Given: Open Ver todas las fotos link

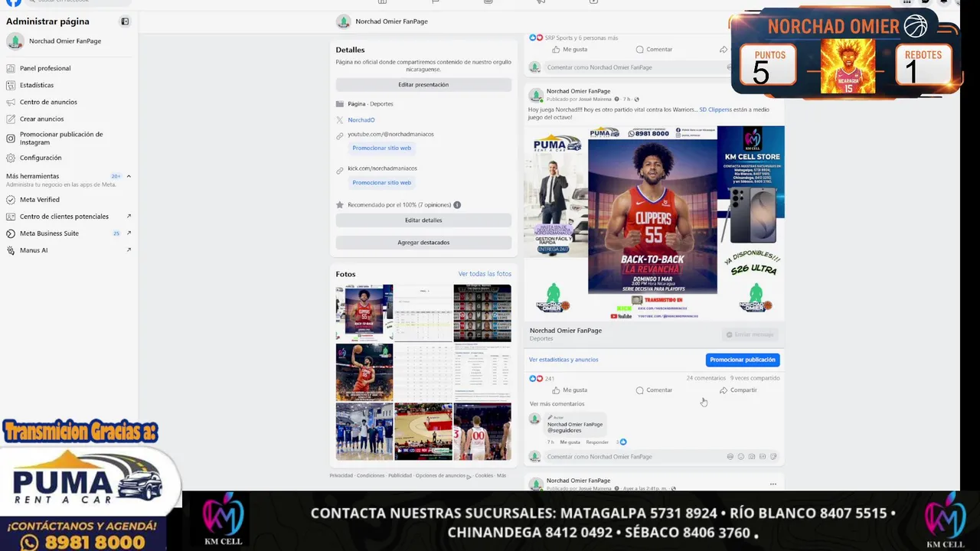Looking at the screenshot, I should coord(485,274).
